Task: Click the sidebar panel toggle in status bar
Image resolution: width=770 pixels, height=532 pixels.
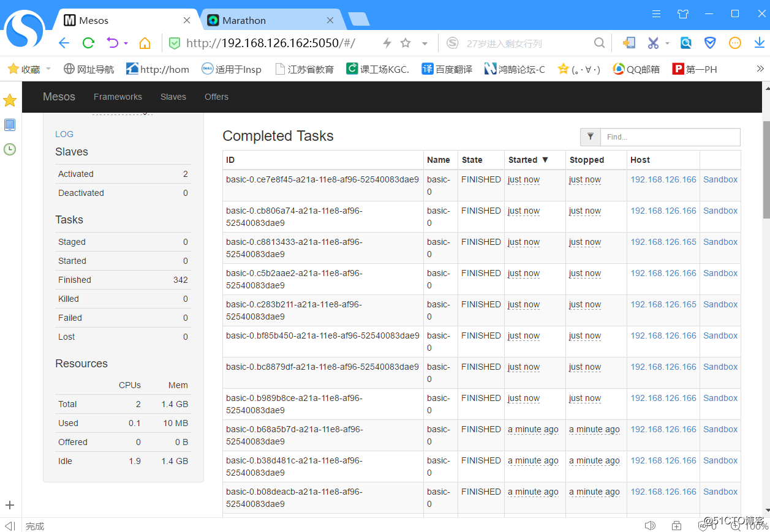Action: 10,525
